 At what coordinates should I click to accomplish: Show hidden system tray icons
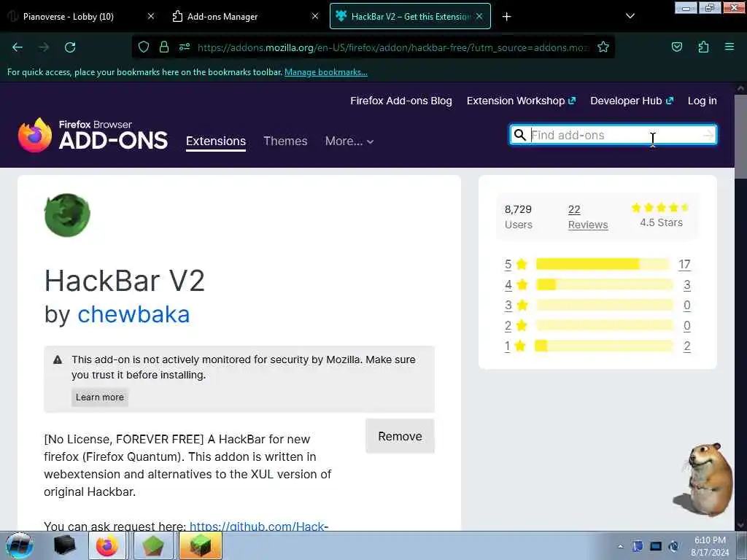(620, 546)
